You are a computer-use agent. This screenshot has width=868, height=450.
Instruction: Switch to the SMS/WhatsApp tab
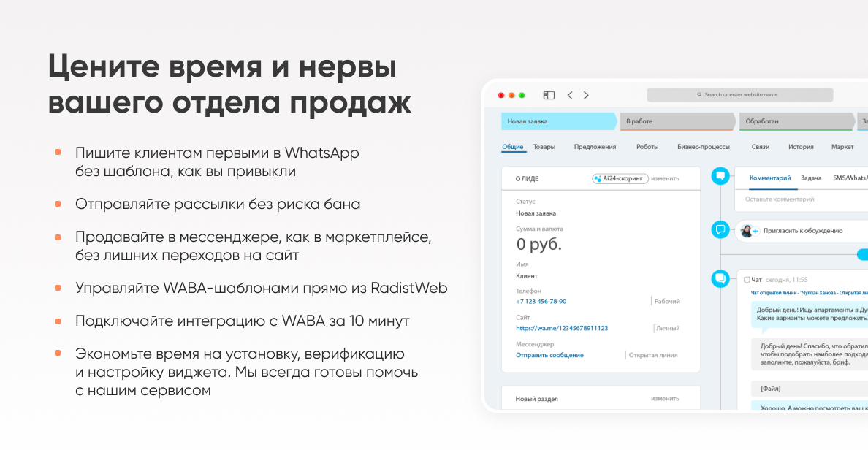[850, 178]
